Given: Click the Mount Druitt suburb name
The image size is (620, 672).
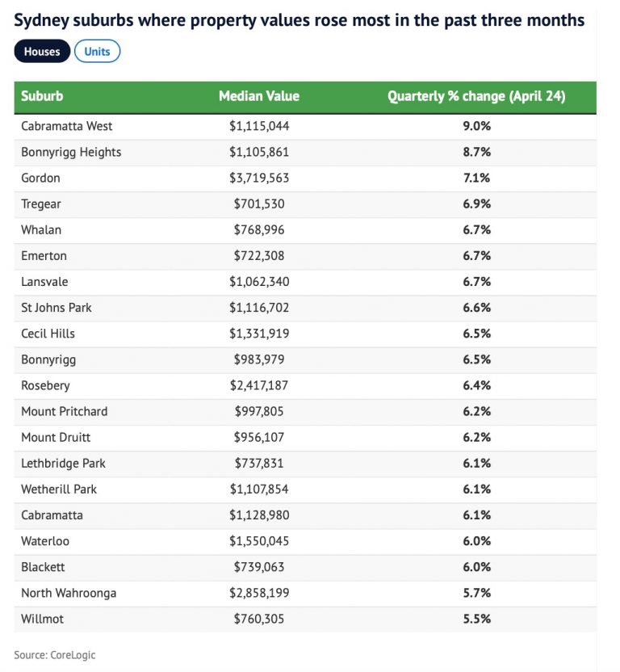Looking at the screenshot, I should pos(56,437).
